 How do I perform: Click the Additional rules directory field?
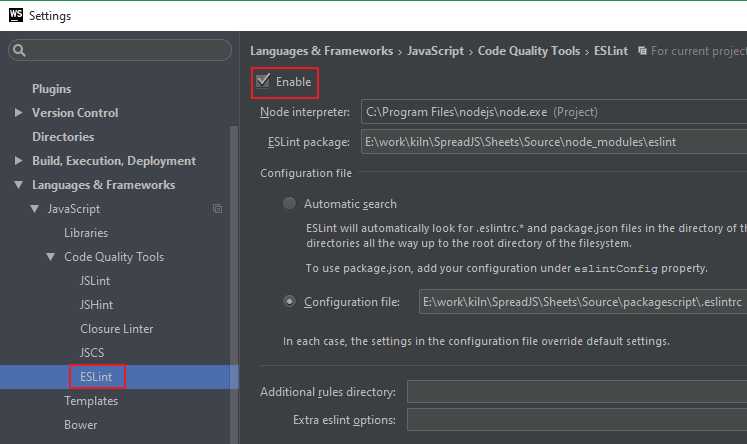coord(577,392)
